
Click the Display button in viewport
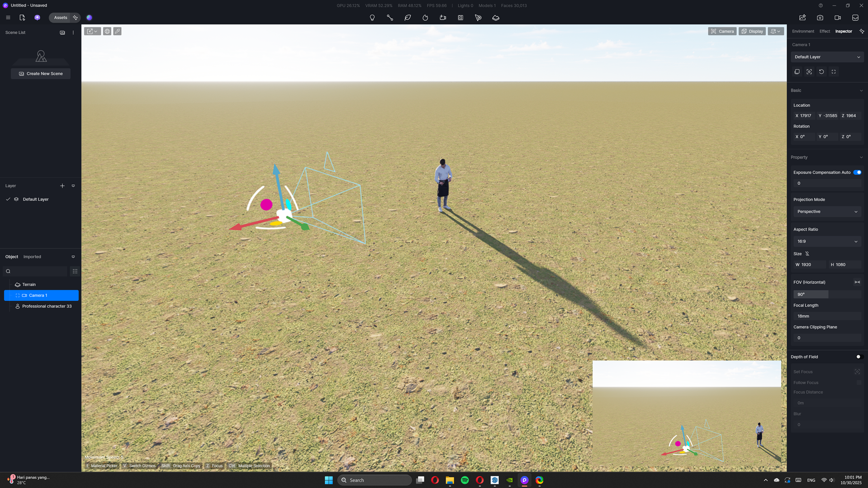(752, 31)
